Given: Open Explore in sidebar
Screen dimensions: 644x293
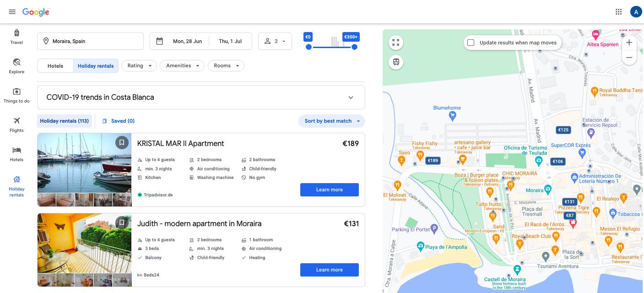Looking at the screenshot, I should 16,66.
